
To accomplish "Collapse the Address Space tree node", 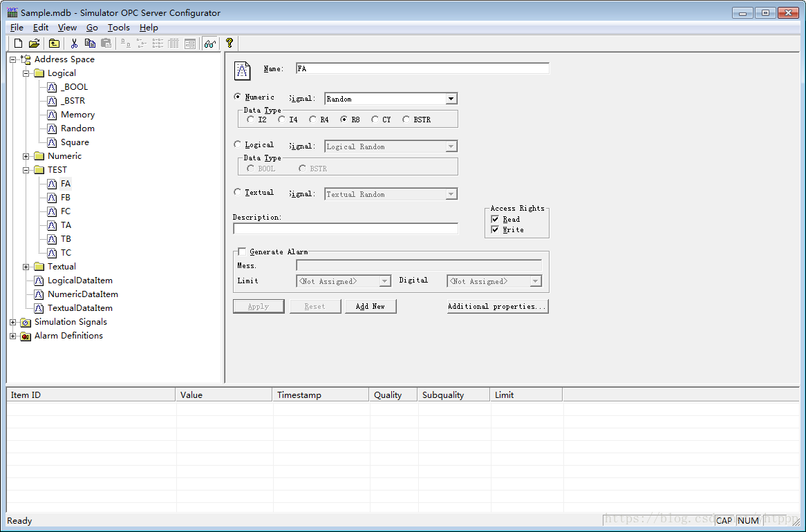I will tap(13, 59).
